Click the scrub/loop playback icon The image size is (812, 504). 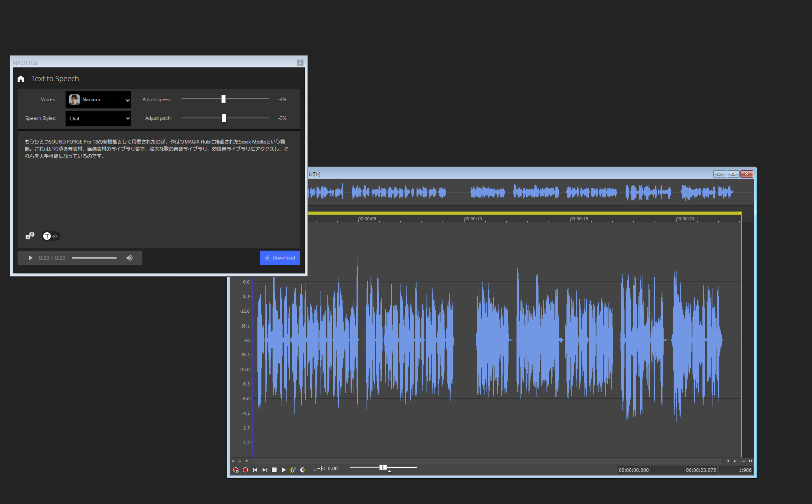point(303,470)
